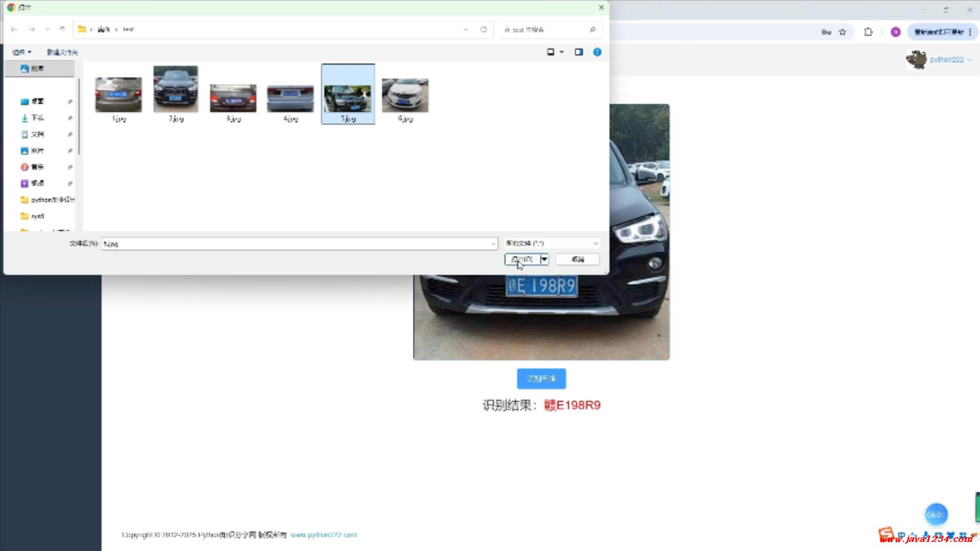Screen dimensions: 980x551
Task: Toggle the preview pane icon
Action: pyautogui.click(x=578, y=52)
